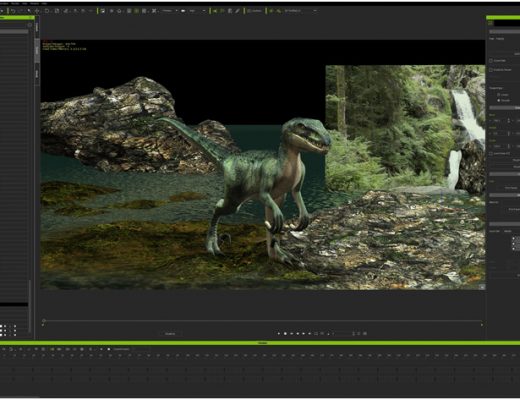Stop playback with the Stop button
This screenshot has width=520, height=400.
pyautogui.click(x=285, y=333)
